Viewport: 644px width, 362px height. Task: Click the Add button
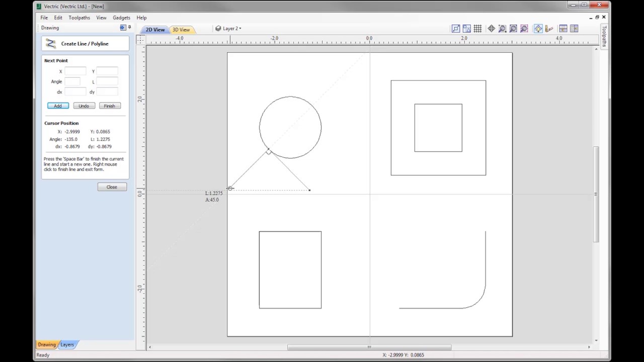click(58, 106)
